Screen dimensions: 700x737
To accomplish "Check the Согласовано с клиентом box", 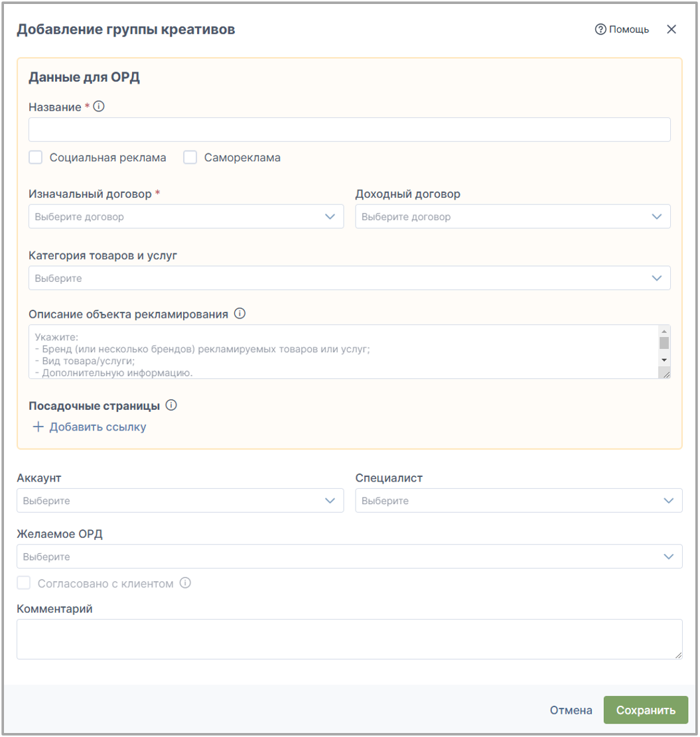I will 23,583.
